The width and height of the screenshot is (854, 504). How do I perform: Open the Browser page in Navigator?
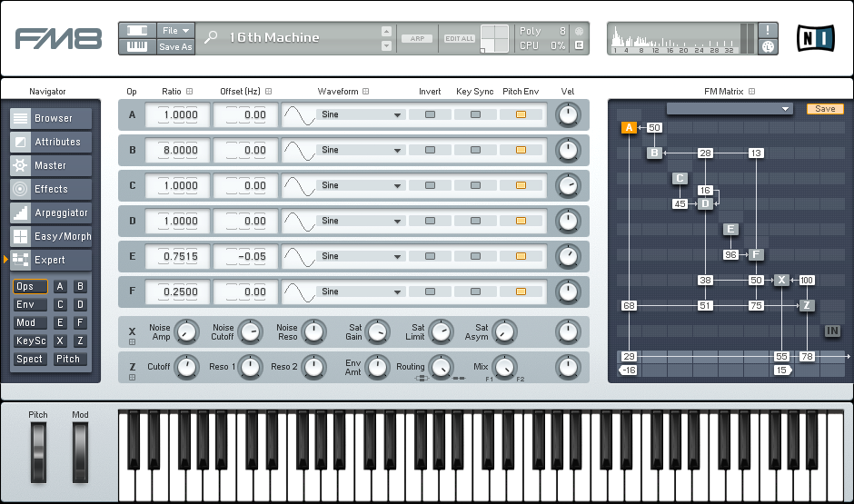51,118
